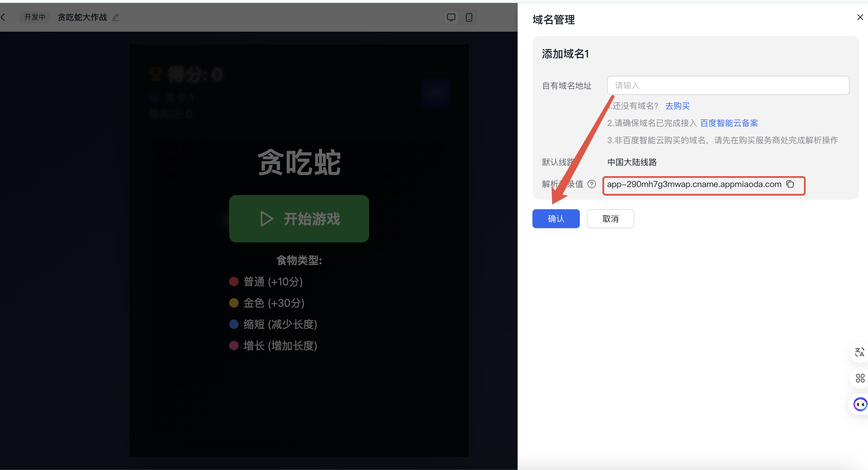Open the 百度智能云备案 link
This screenshot has height=470, width=868.
pos(729,123)
